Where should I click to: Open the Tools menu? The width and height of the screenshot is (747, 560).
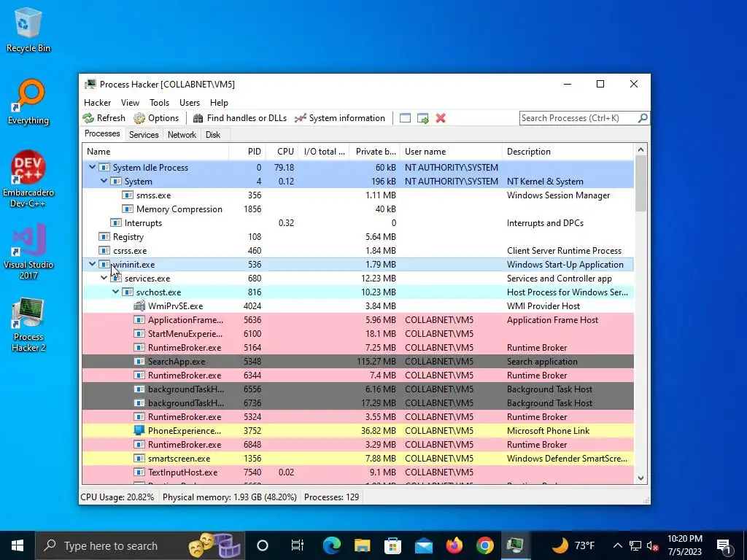[159, 103]
